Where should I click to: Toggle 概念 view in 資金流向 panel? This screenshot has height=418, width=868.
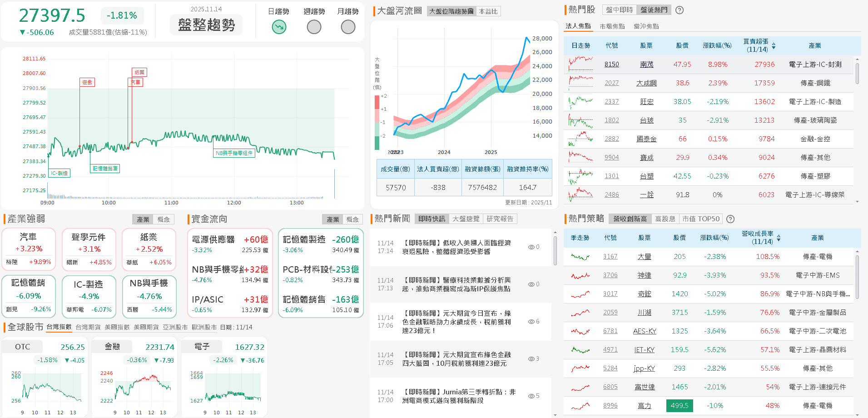pos(354,219)
